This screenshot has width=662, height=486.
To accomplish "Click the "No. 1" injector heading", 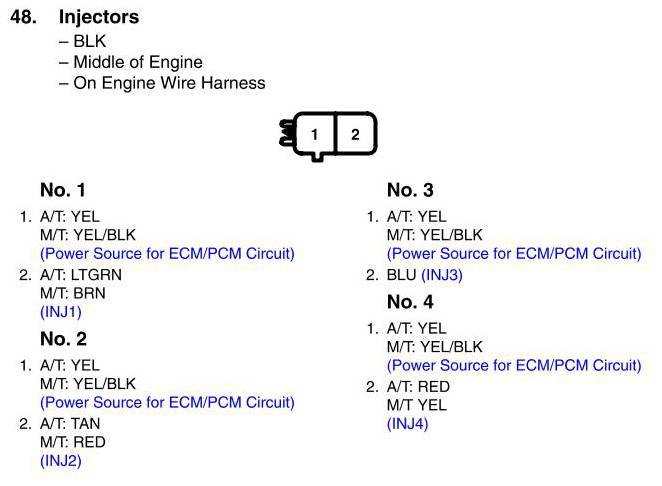I will click(63, 190).
